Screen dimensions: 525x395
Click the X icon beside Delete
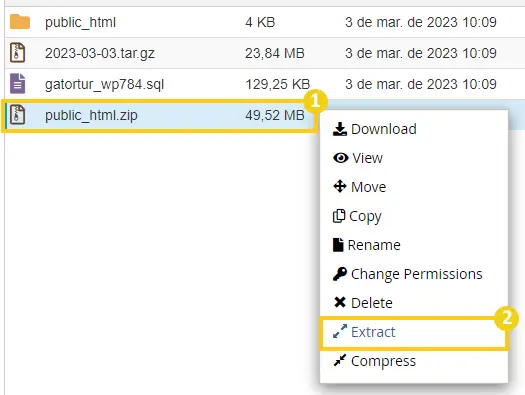(x=340, y=302)
